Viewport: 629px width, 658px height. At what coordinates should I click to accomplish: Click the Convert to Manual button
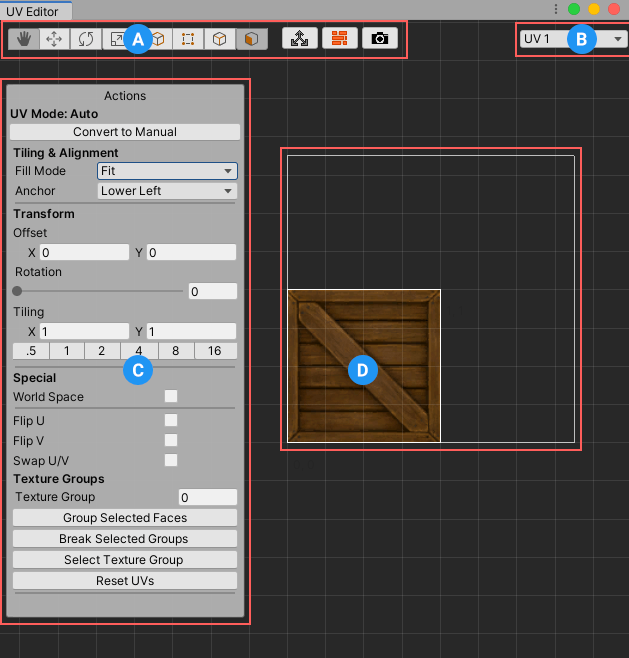(125, 132)
